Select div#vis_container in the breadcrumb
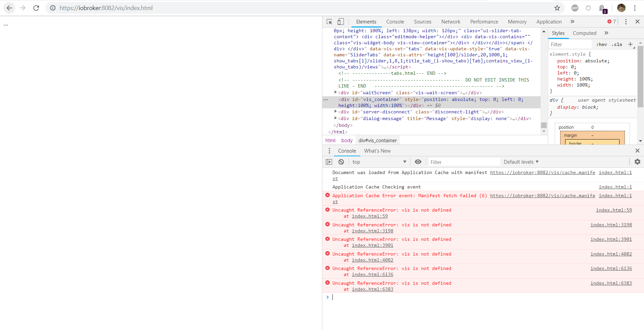The image size is (644, 330). [x=377, y=141]
